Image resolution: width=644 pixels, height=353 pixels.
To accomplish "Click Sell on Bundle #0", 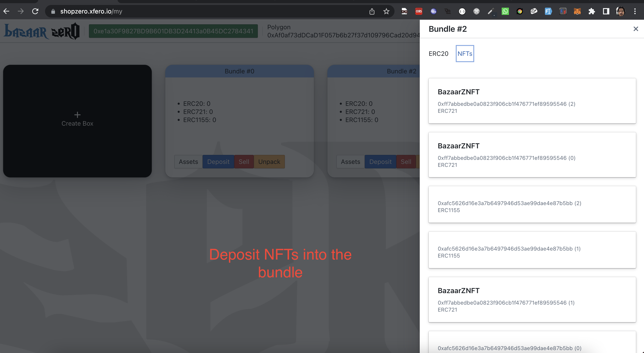I will click(244, 162).
